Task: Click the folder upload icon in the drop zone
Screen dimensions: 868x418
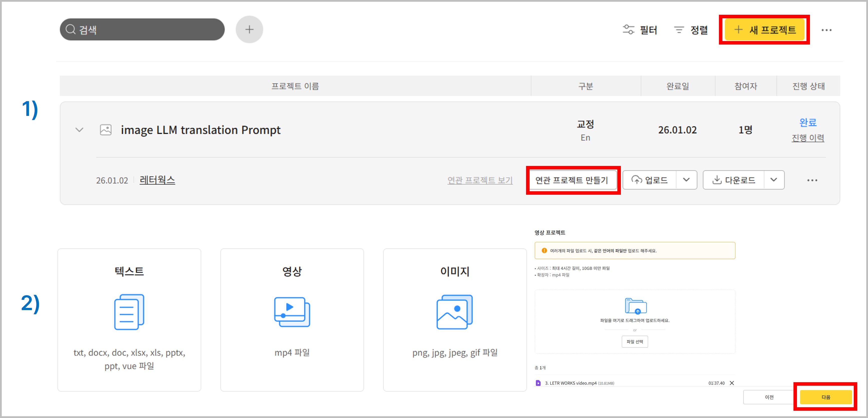Action: point(636,306)
